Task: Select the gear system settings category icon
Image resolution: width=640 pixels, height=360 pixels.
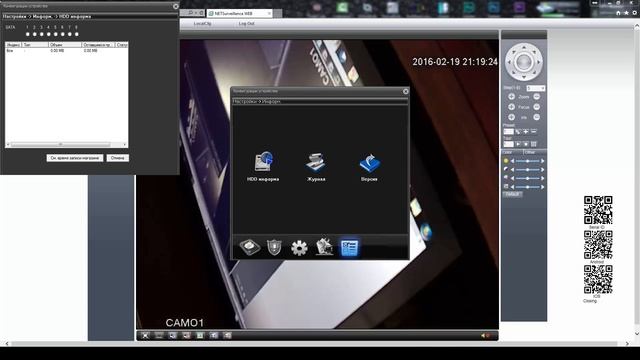Action: (299, 248)
